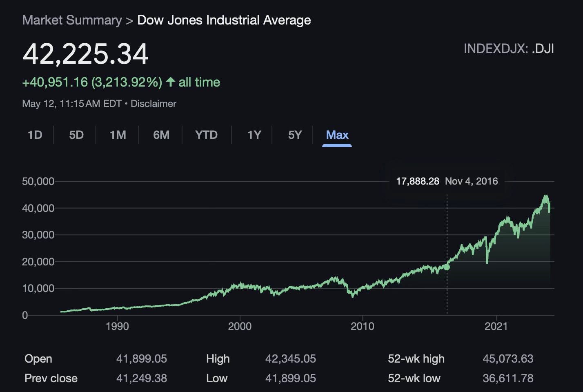Click the Open label
The width and height of the screenshot is (583, 392).
point(38,359)
